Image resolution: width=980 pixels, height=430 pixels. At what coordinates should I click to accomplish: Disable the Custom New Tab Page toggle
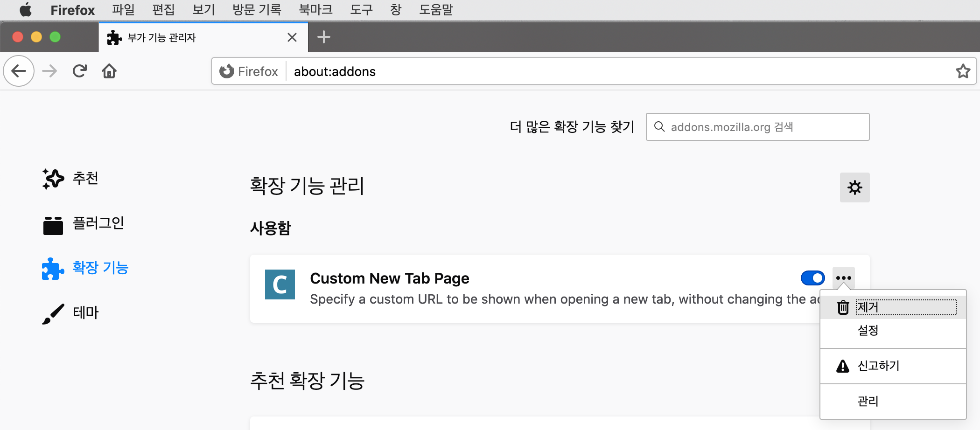pos(812,278)
